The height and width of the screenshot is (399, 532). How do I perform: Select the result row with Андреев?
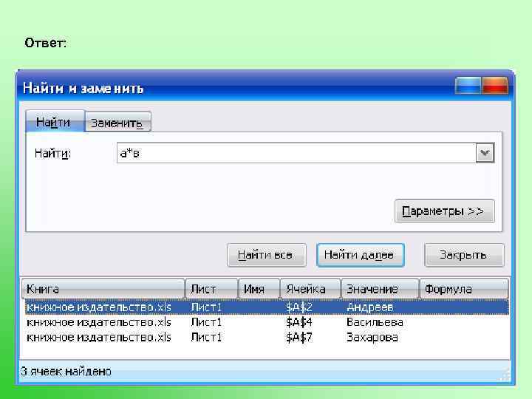[267, 307]
